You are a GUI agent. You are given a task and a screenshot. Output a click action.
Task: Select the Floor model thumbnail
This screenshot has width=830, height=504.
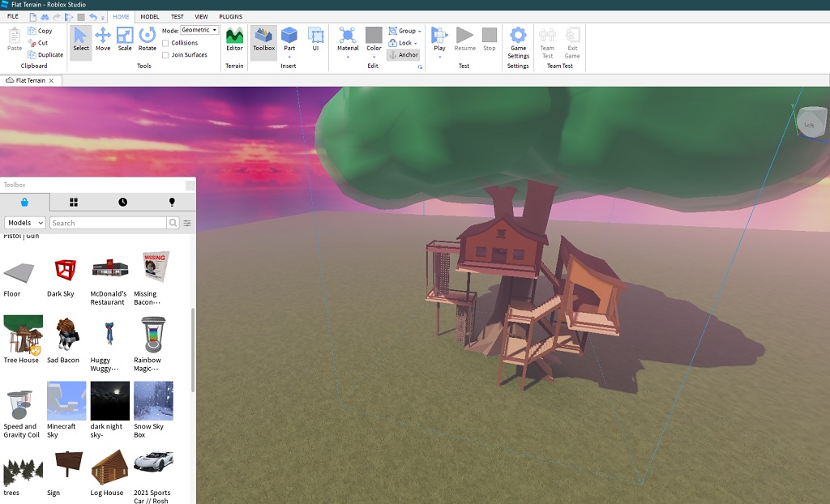(x=19, y=271)
